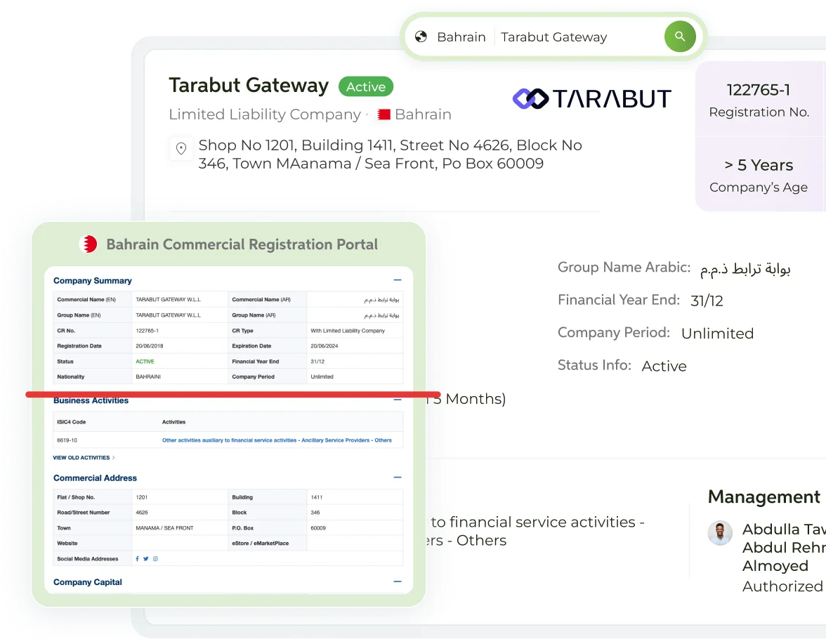826x644 pixels.
Task: Click the ACTIVE status value in summary table
Action: (145, 362)
